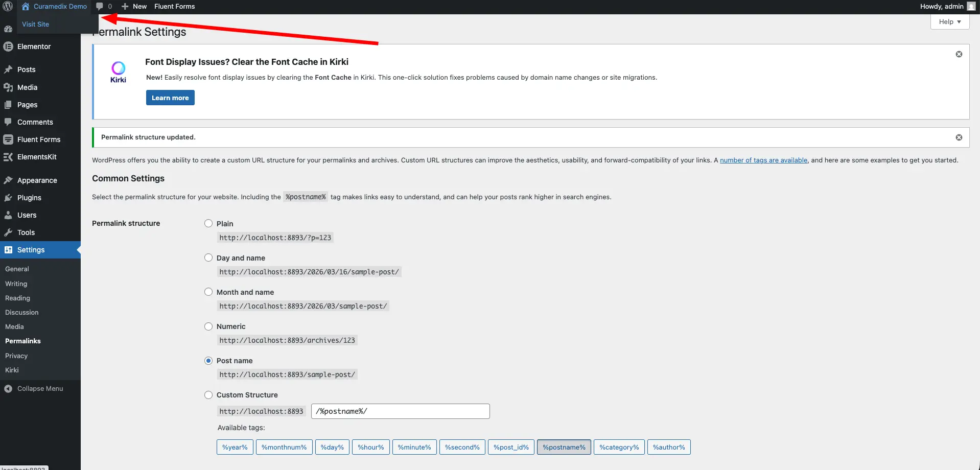This screenshot has width=980, height=470.
Task: Select the ElementsKit icon in the sidebar
Action: (x=8, y=156)
